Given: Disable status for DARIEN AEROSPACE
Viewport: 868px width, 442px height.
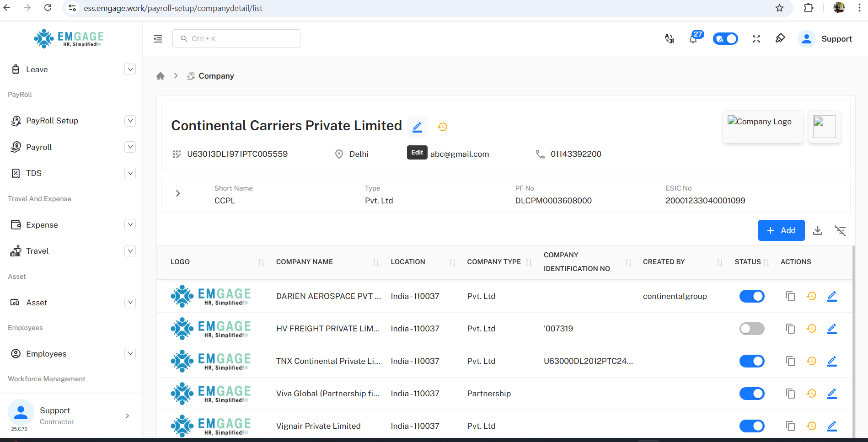Looking at the screenshot, I should [x=752, y=296].
